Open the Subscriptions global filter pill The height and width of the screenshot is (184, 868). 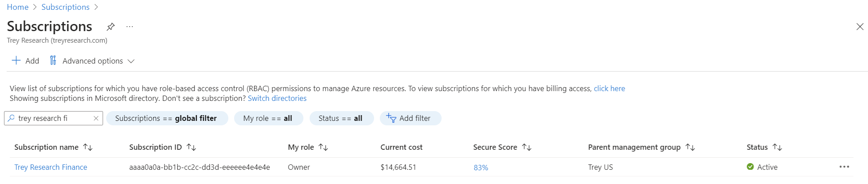click(167, 118)
